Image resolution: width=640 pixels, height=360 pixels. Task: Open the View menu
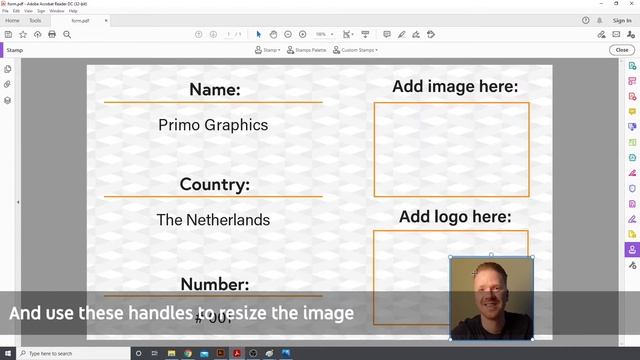(28, 11)
